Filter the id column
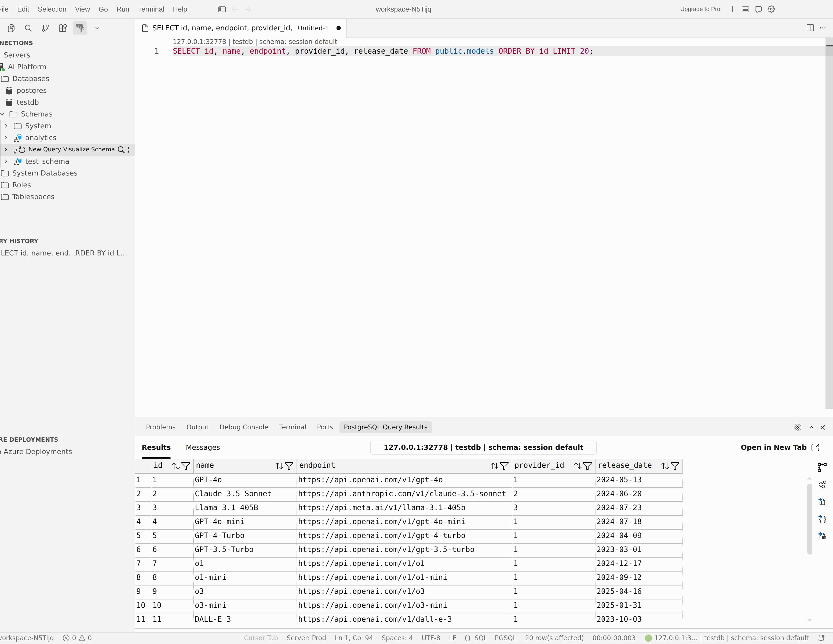This screenshot has height=644, width=833. [x=186, y=466]
